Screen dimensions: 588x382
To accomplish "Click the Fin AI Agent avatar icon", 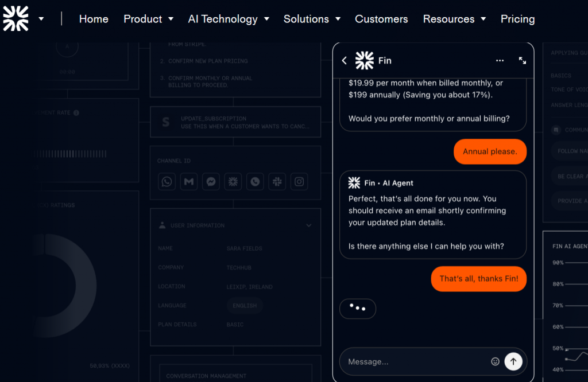I will click(x=354, y=183).
